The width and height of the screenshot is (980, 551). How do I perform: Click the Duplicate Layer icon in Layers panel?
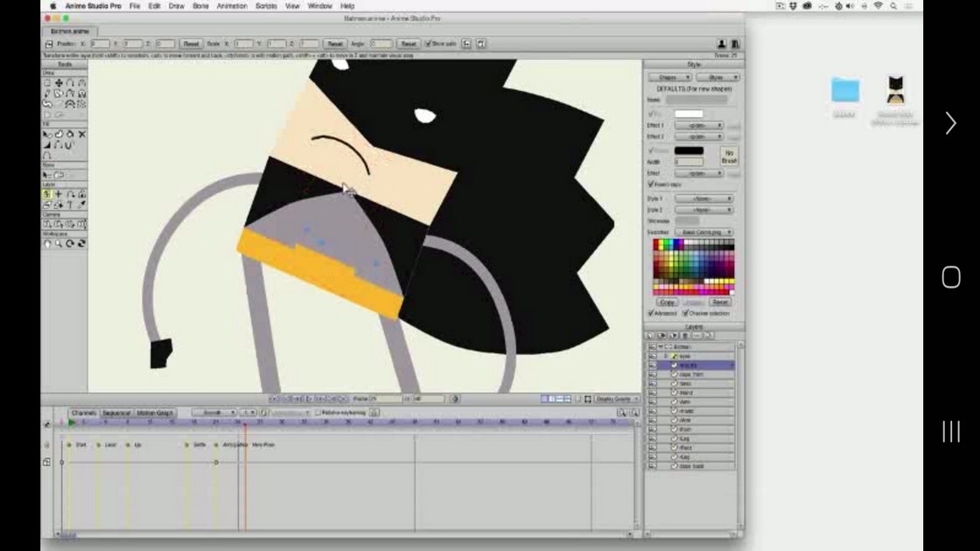pyautogui.click(x=661, y=336)
